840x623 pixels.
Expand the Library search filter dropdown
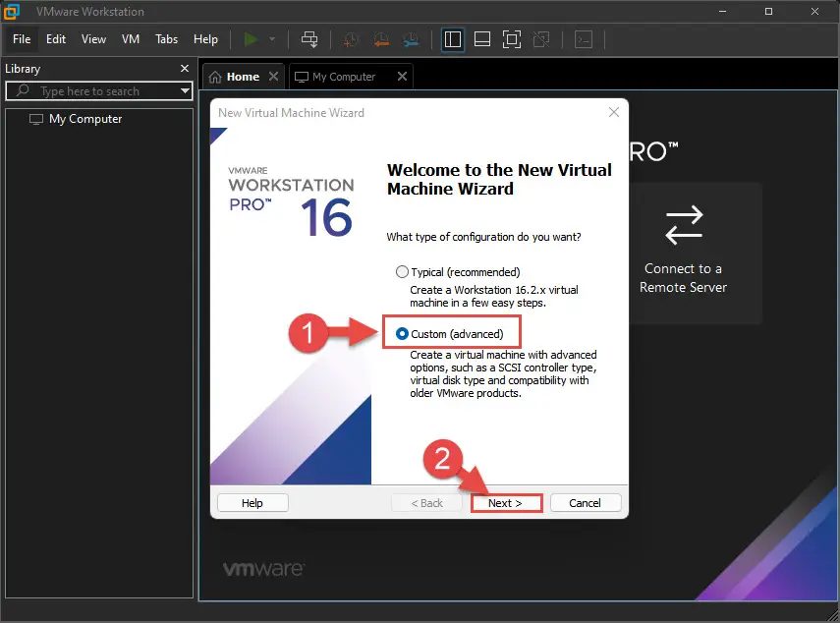[x=186, y=91]
